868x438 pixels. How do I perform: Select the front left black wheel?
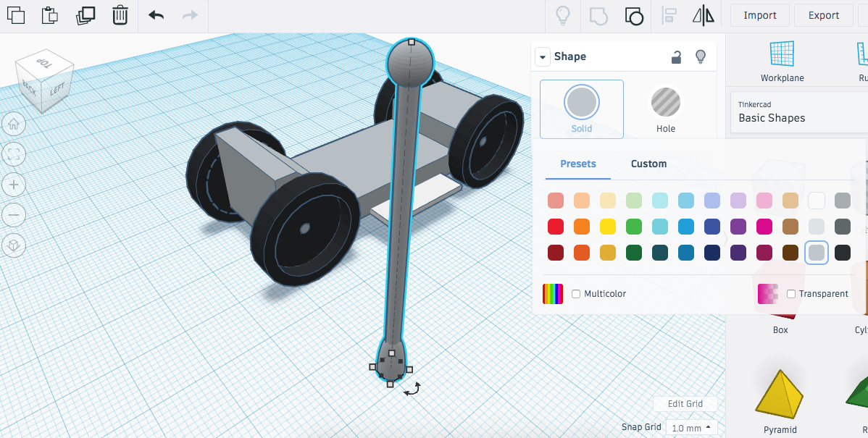click(x=305, y=228)
